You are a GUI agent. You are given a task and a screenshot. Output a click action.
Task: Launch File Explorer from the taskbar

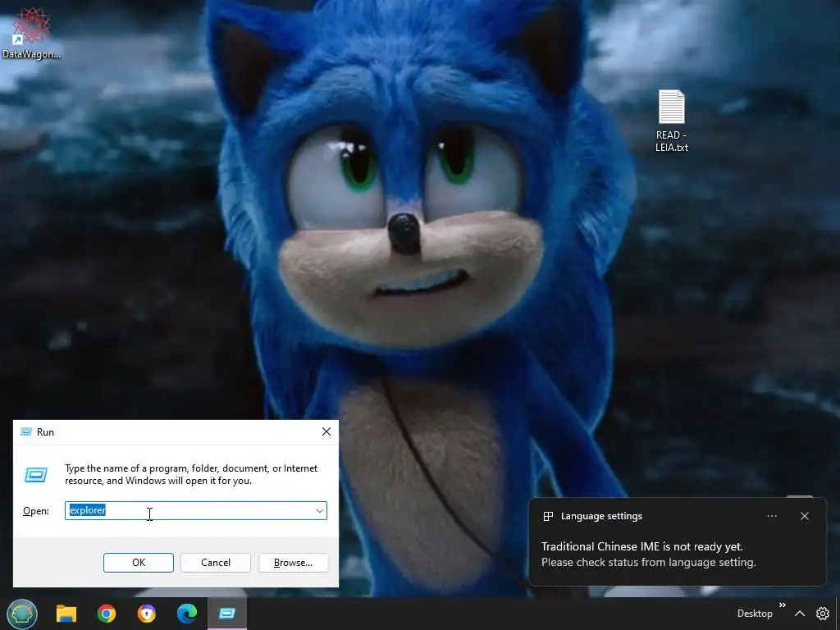[x=66, y=614]
